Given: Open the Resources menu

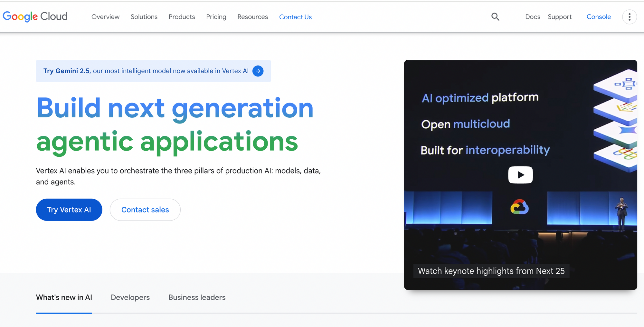Looking at the screenshot, I should pos(253,17).
